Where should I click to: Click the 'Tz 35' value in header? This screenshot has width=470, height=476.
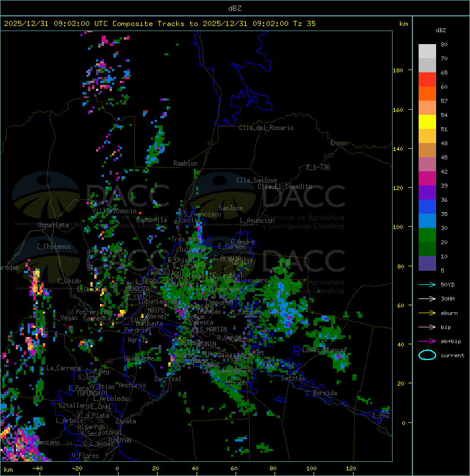click(x=304, y=24)
